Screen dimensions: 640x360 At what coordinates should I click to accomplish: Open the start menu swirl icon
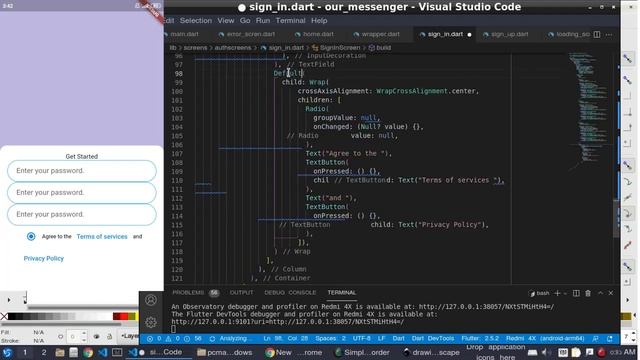pyautogui.click(x=7, y=352)
